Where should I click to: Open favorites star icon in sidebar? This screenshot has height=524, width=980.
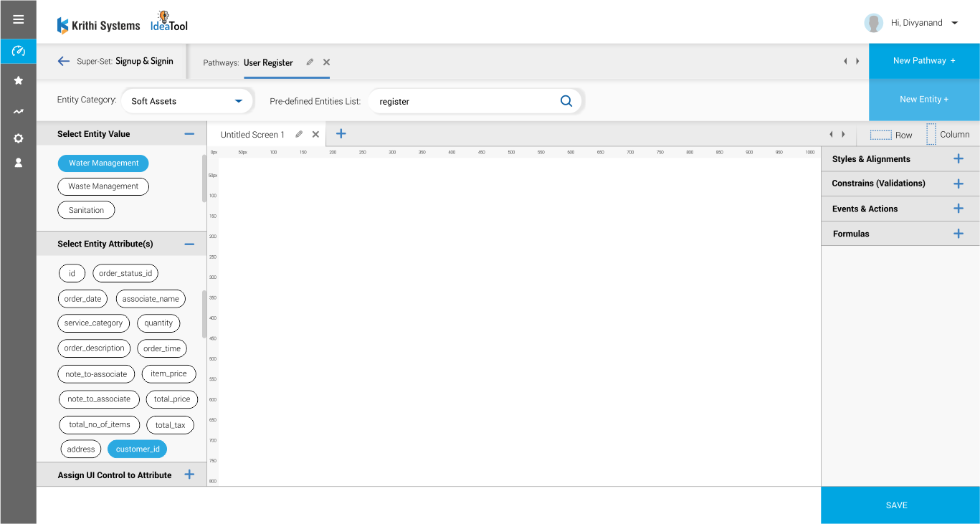(x=19, y=80)
